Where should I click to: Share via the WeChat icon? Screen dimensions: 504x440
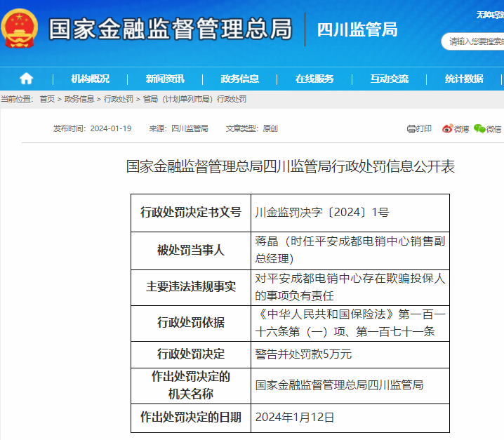[479, 128]
